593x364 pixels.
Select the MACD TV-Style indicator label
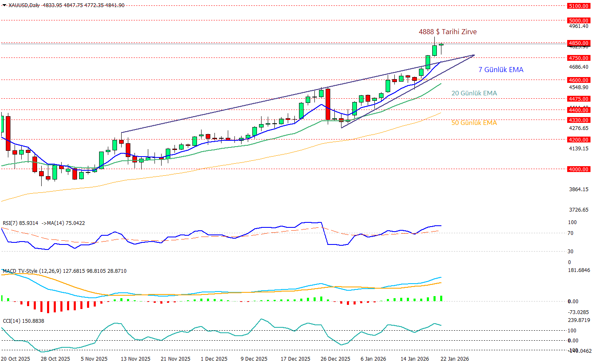click(32, 271)
